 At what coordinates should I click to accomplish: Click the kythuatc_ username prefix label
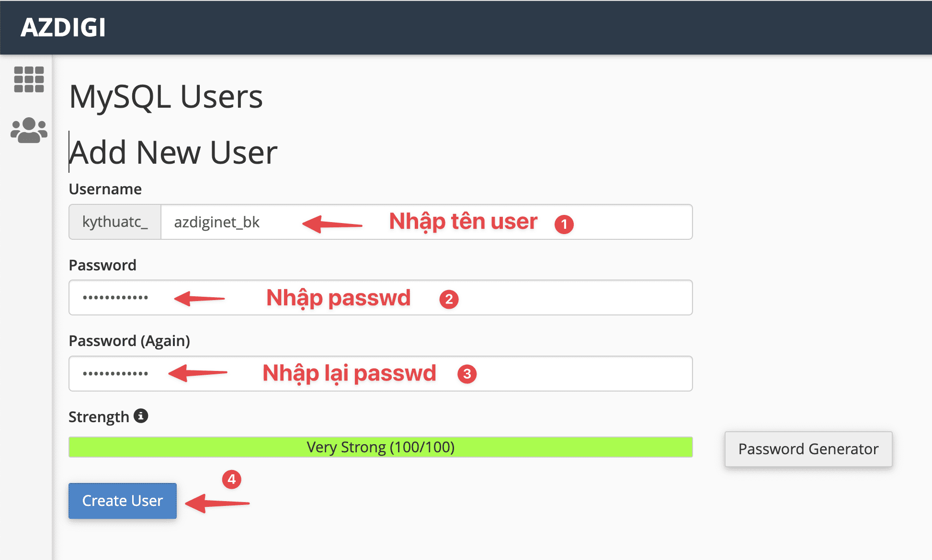(114, 222)
